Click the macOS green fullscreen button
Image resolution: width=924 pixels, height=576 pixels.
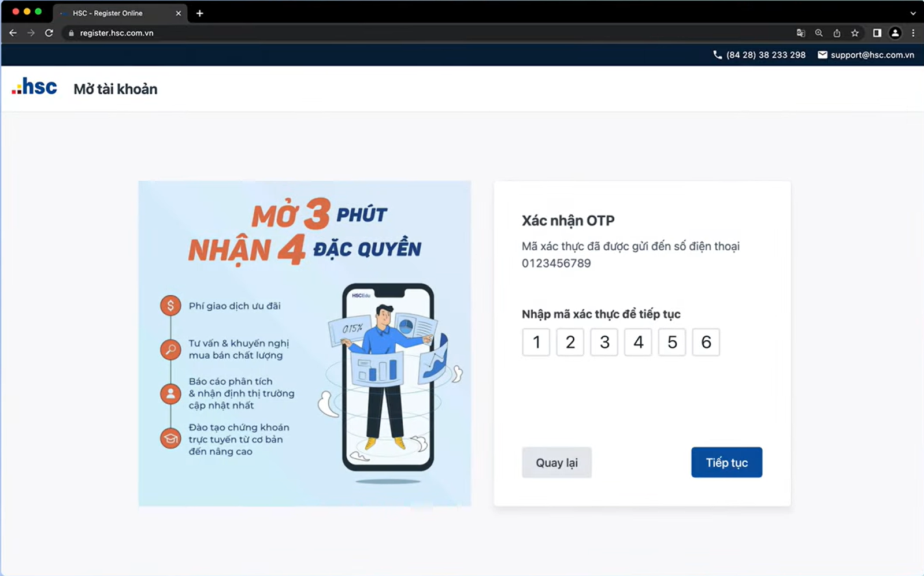click(38, 12)
